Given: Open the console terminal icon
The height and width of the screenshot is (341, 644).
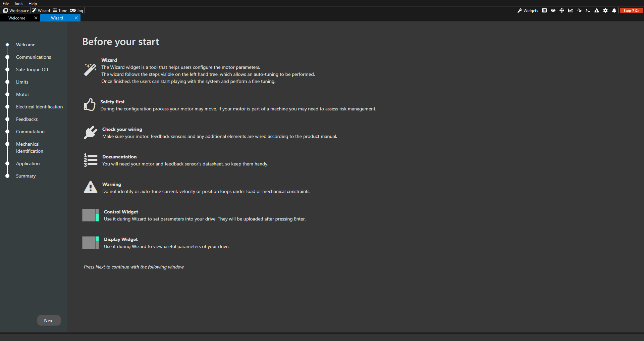Looking at the screenshot, I should 588,10.
